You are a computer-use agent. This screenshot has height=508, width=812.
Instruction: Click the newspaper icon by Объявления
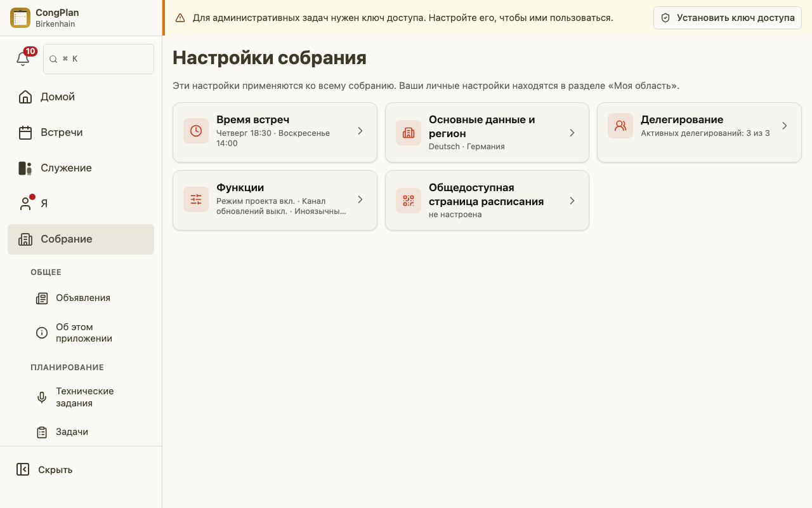(x=42, y=298)
